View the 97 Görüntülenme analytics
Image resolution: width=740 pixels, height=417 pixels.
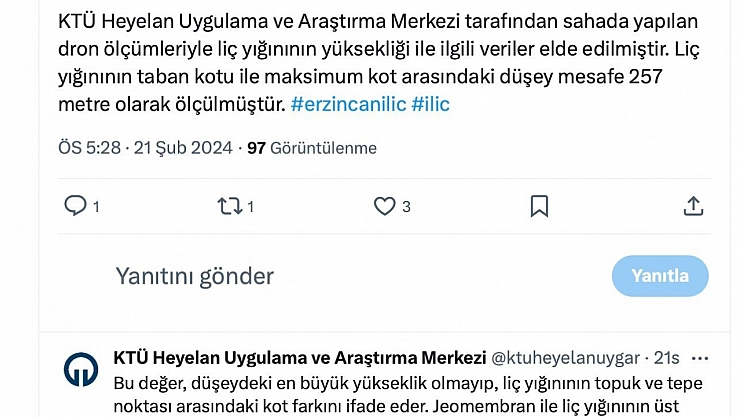(312, 148)
